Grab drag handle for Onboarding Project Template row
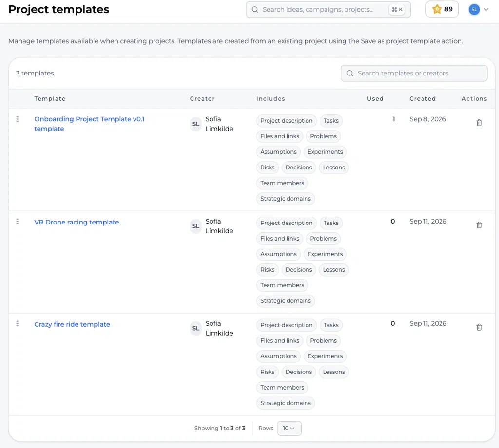Viewport: 499px width, 448px height. coord(18,119)
